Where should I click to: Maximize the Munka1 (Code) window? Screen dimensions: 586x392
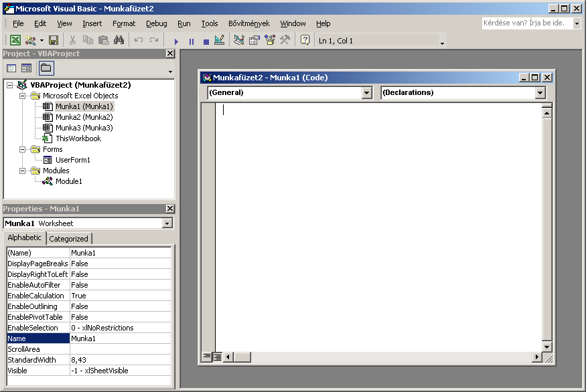pos(535,78)
